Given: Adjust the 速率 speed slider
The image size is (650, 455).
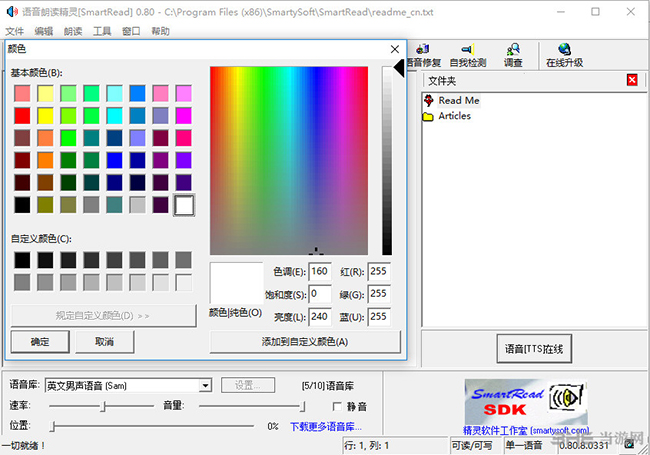Looking at the screenshot, I should (101, 406).
